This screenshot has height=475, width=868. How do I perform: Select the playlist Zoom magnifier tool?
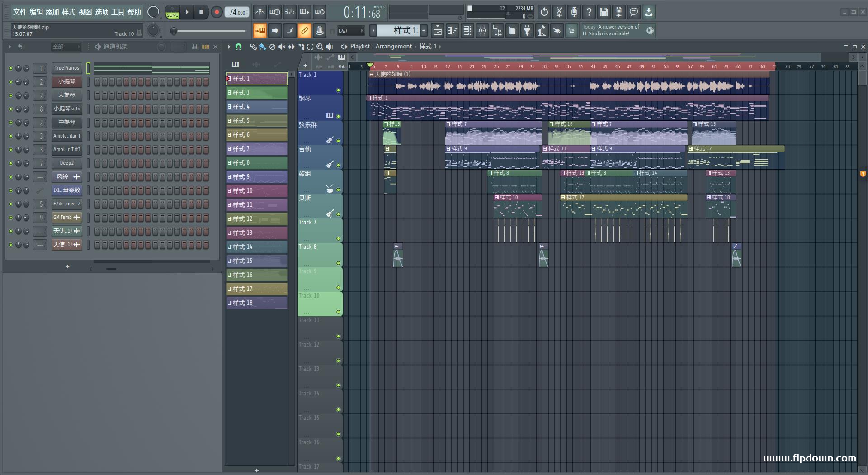pos(320,47)
